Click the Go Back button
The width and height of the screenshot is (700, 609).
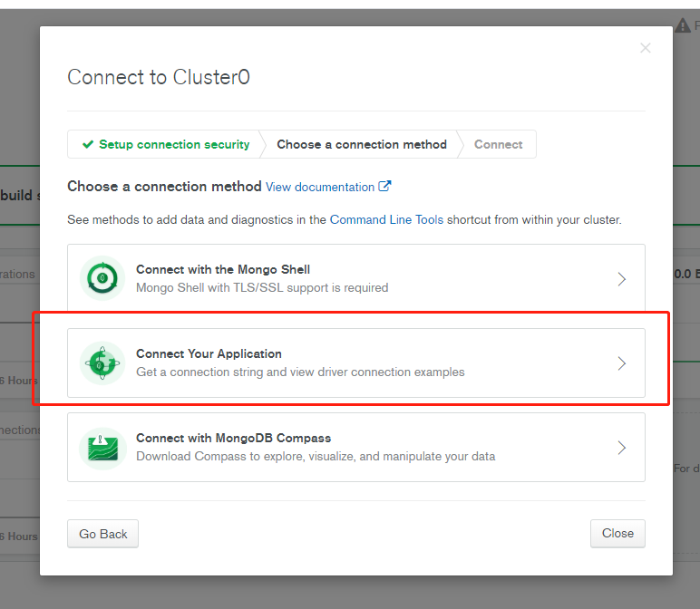(x=103, y=534)
